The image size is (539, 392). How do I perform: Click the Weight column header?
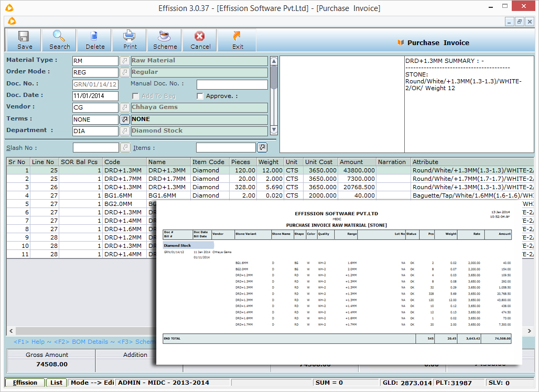[270, 162]
